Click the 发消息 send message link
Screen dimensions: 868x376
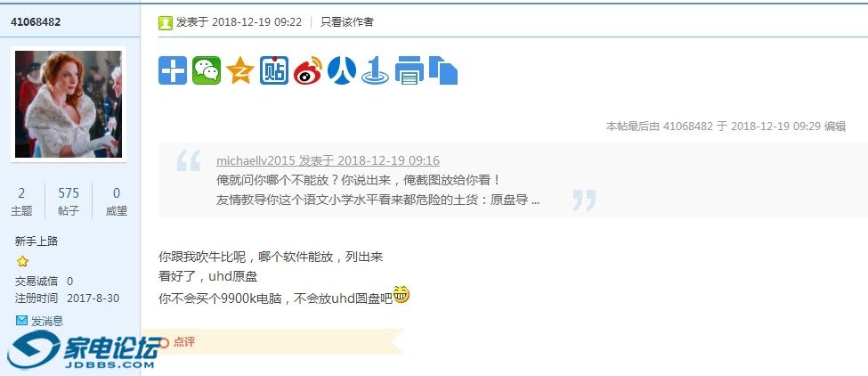[46, 321]
